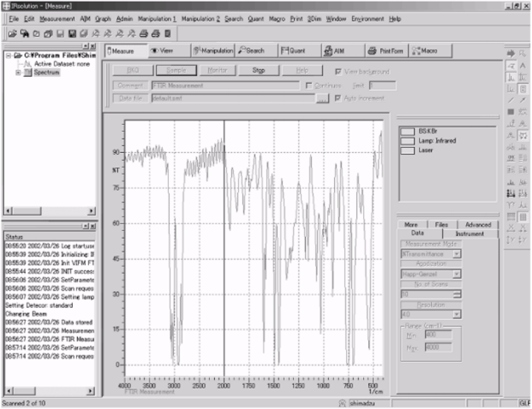Click the browse button beside Data file

322,98
